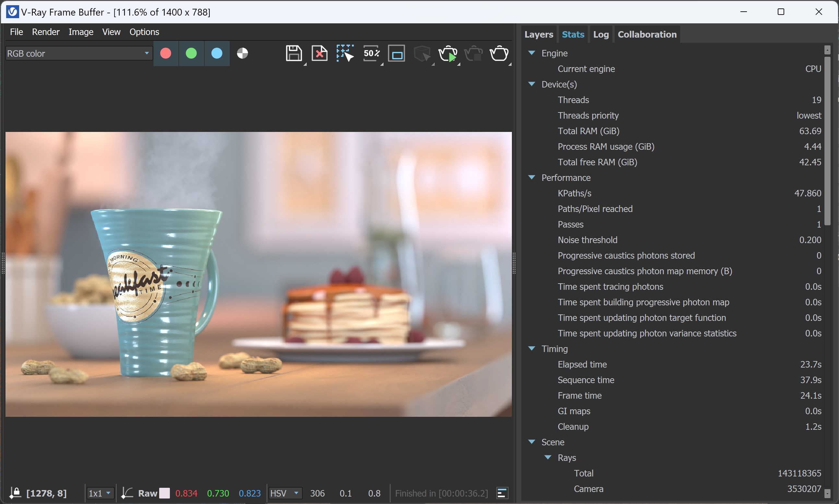Open the Image menu

point(80,31)
